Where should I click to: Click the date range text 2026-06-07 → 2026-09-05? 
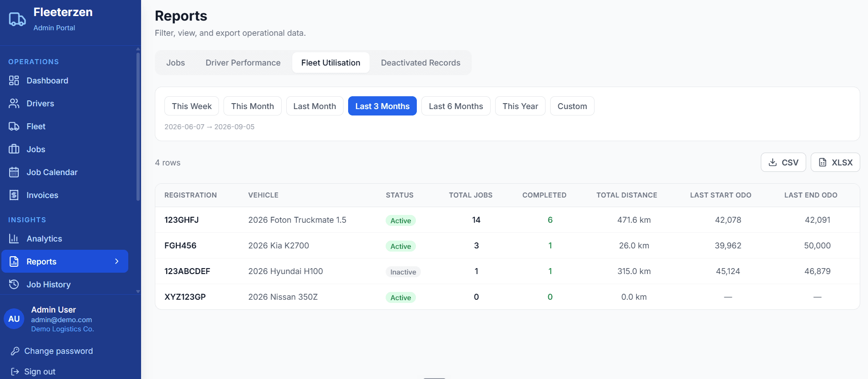pos(209,127)
